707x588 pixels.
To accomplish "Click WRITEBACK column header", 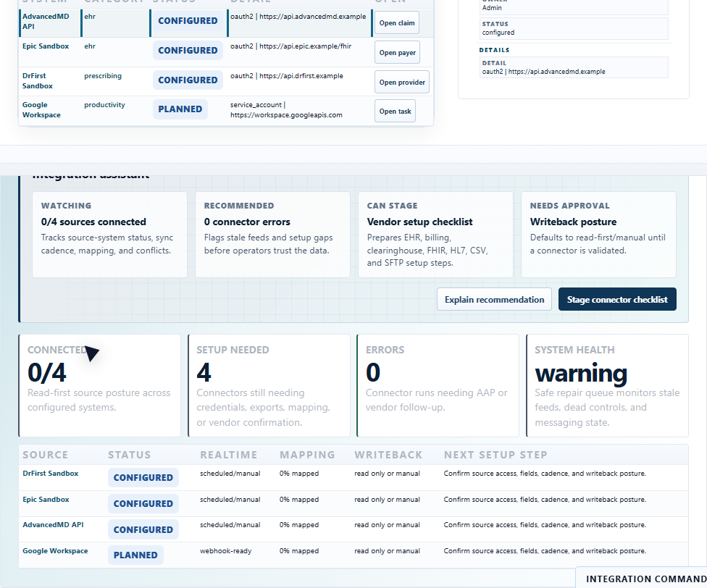I will point(388,455).
